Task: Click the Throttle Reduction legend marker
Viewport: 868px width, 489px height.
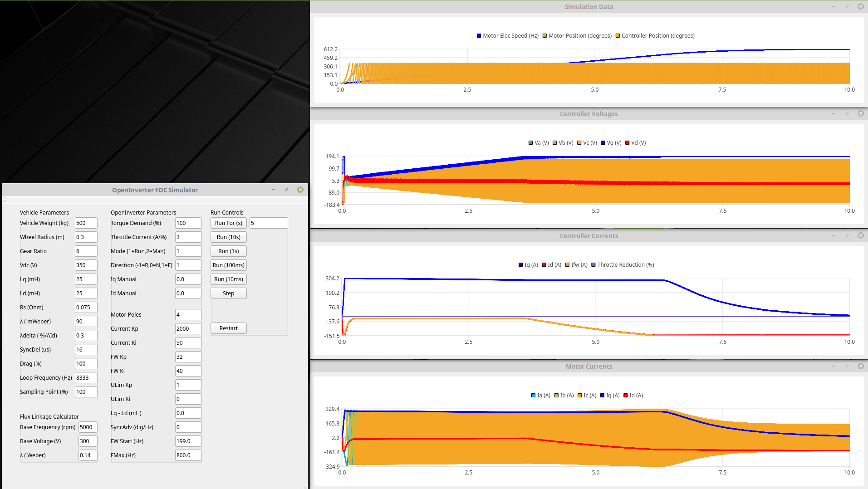Action: point(593,265)
